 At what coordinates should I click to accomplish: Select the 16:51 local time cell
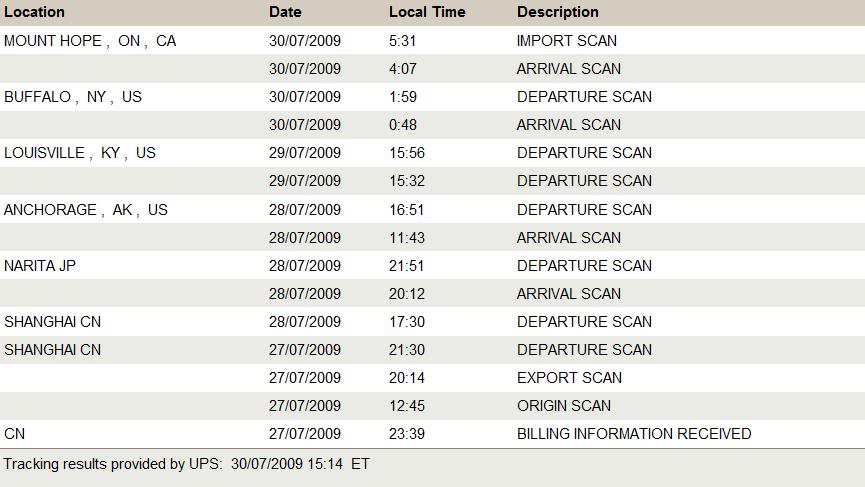click(x=407, y=210)
